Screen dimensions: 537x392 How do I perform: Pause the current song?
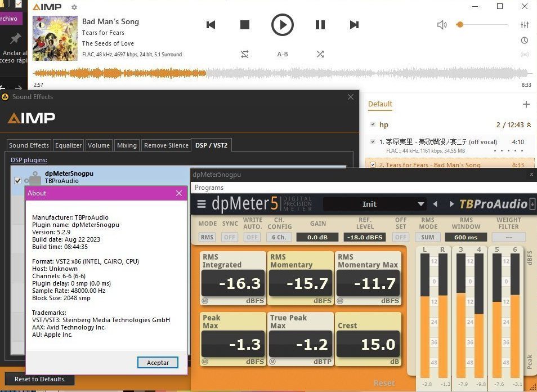[x=320, y=25]
